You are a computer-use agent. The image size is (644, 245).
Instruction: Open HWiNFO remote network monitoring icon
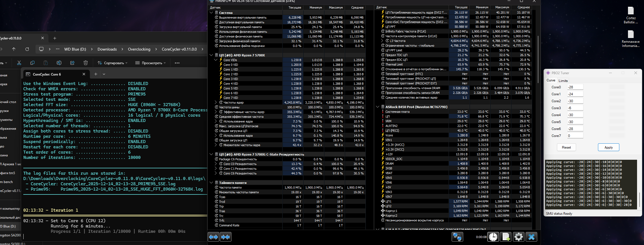pos(457,237)
